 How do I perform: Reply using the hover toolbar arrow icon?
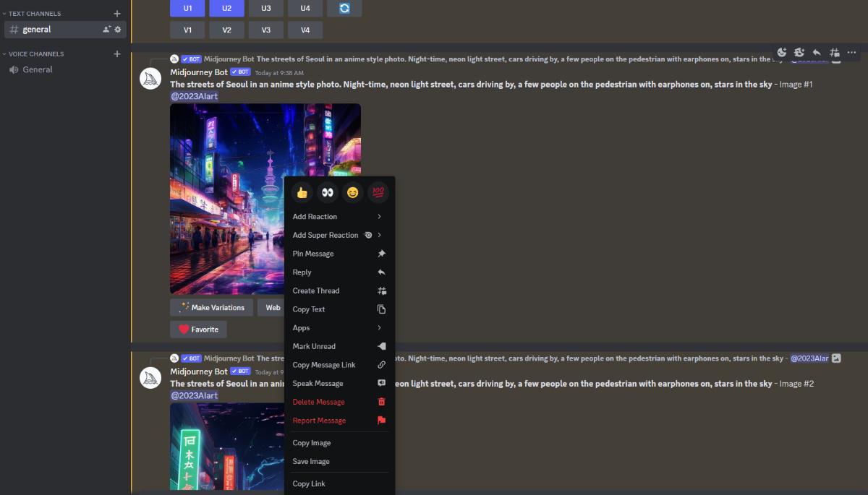(x=817, y=52)
